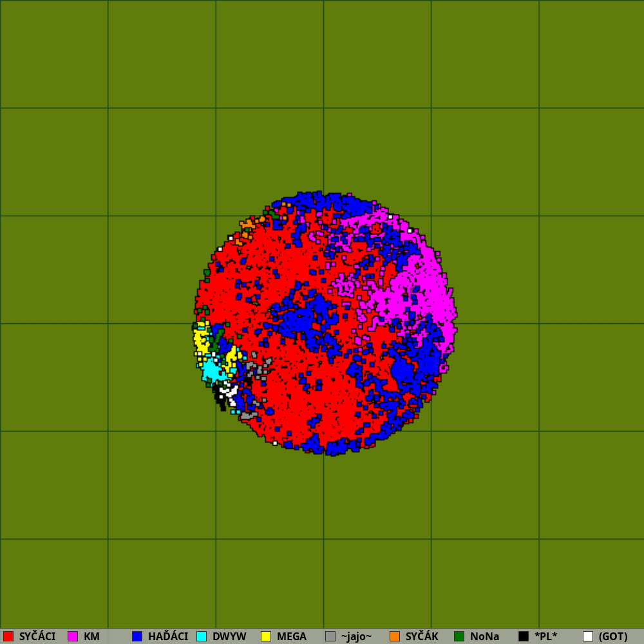Click the HAĎÁCI text label in legend

168,636
